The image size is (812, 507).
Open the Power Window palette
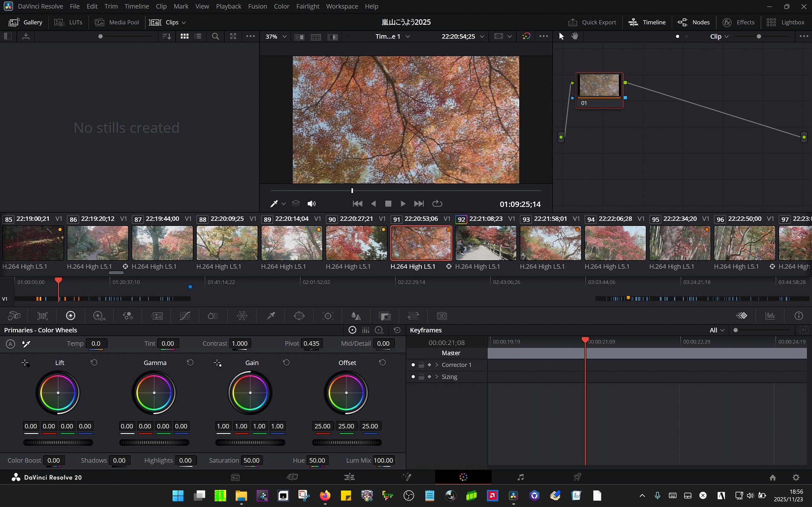tap(299, 316)
